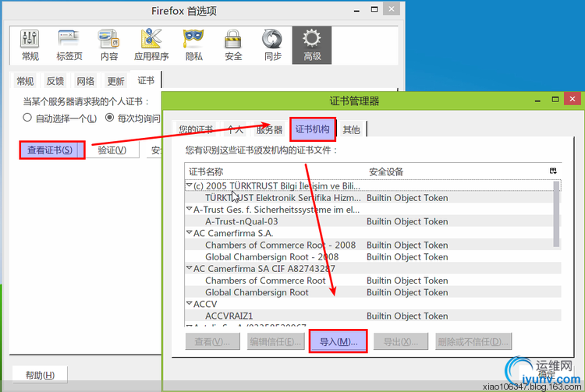585x392 pixels.
Task: Open the 内容 Content preferences icon
Action: click(x=109, y=45)
